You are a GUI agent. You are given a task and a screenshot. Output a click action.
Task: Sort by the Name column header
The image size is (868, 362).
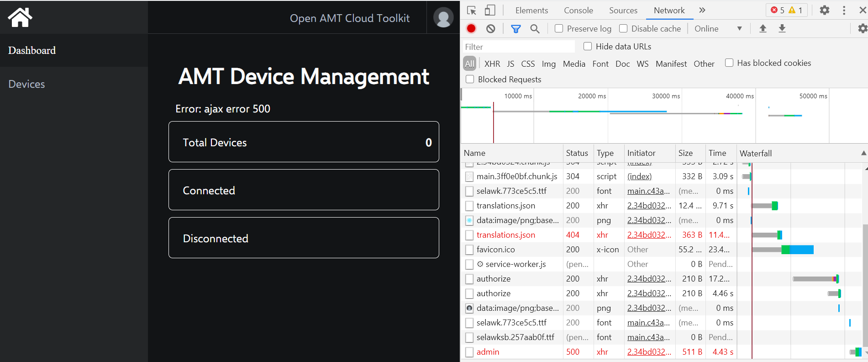click(512, 153)
